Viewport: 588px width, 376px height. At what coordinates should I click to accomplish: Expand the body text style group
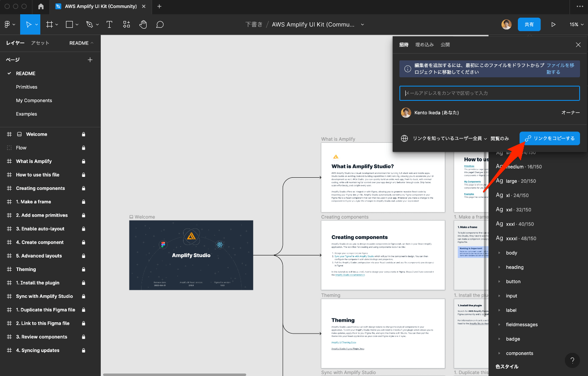click(499, 253)
